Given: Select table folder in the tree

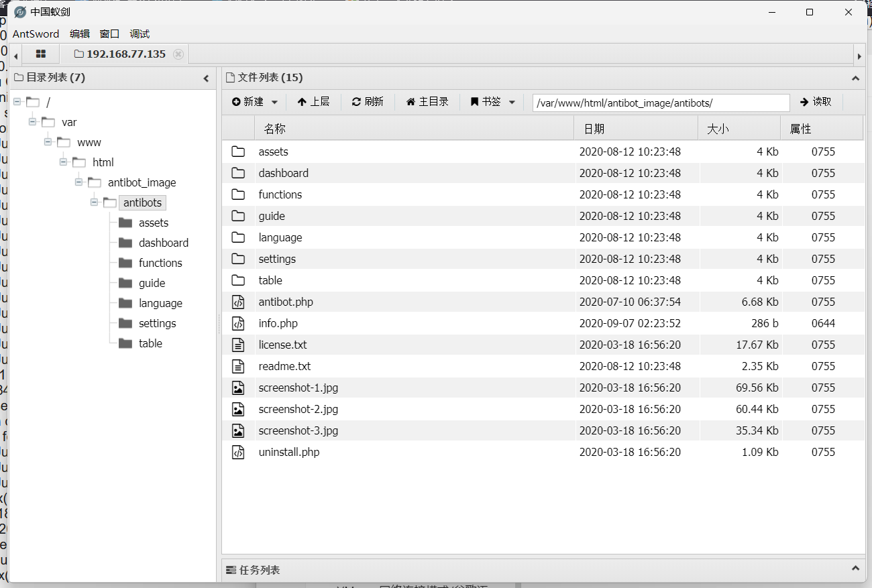Looking at the screenshot, I should (x=151, y=343).
